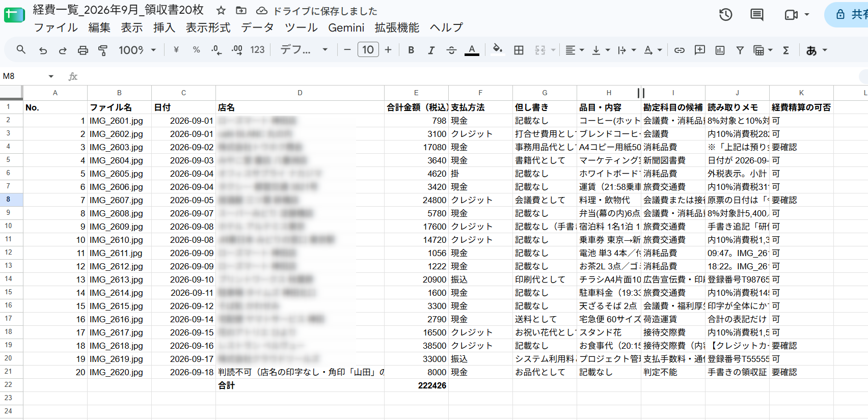Decrease decimal places
868x420 pixels.
pos(216,50)
